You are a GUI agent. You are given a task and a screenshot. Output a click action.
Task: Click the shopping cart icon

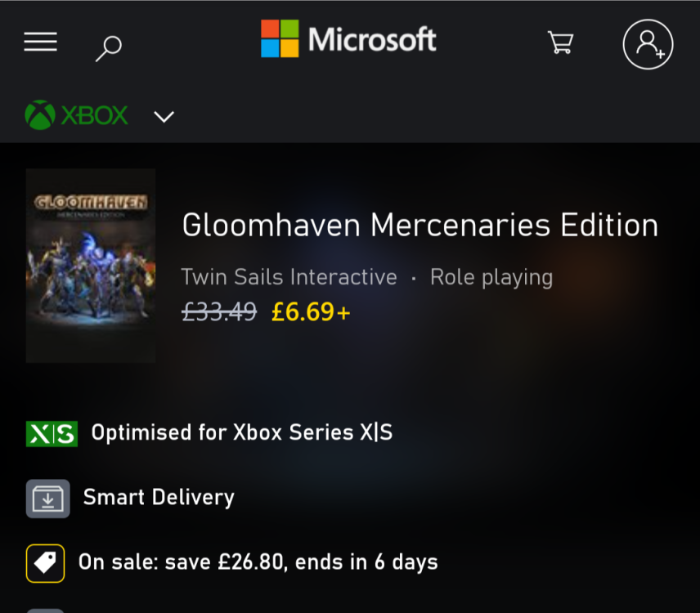559,43
